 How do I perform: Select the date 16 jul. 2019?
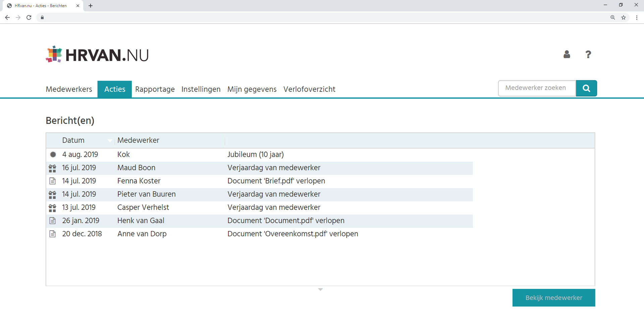79,168
